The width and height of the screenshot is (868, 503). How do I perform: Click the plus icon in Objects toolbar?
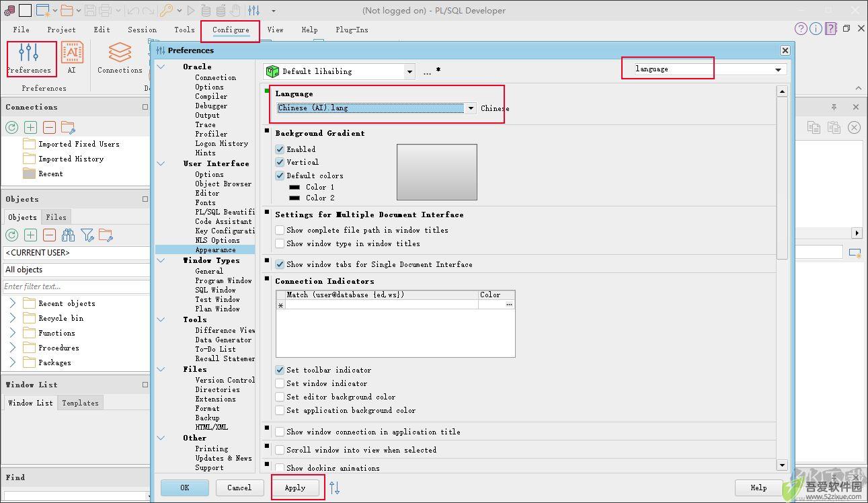(30, 235)
